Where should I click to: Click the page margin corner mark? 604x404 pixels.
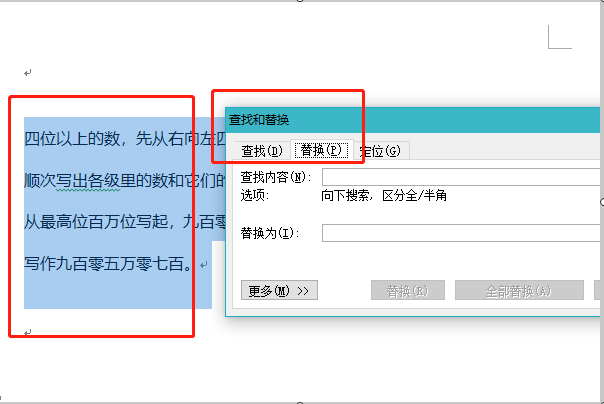[x=560, y=37]
